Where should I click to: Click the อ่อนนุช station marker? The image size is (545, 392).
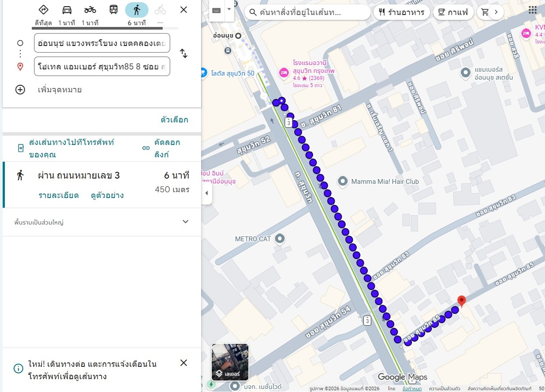(238, 35)
